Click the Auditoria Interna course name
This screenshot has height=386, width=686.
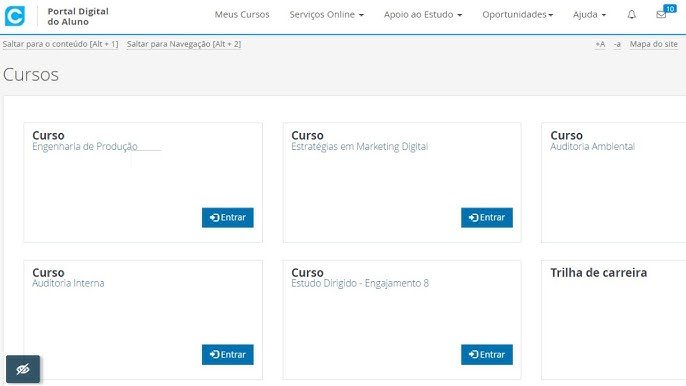coord(68,284)
